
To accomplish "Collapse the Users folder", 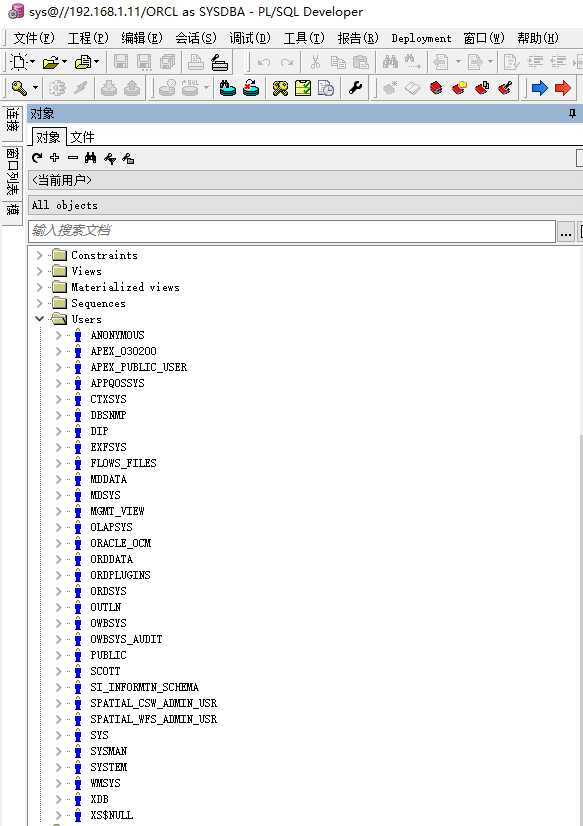I will pyautogui.click(x=39, y=319).
